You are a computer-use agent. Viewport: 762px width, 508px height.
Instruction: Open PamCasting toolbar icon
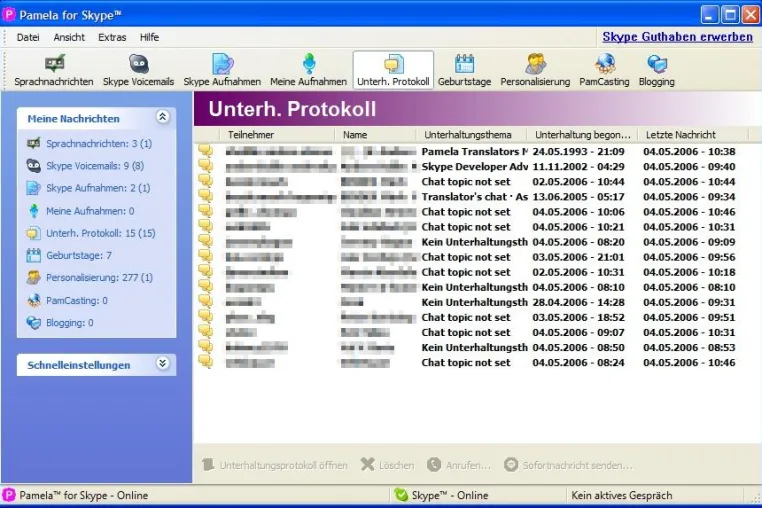click(x=604, y=64)
